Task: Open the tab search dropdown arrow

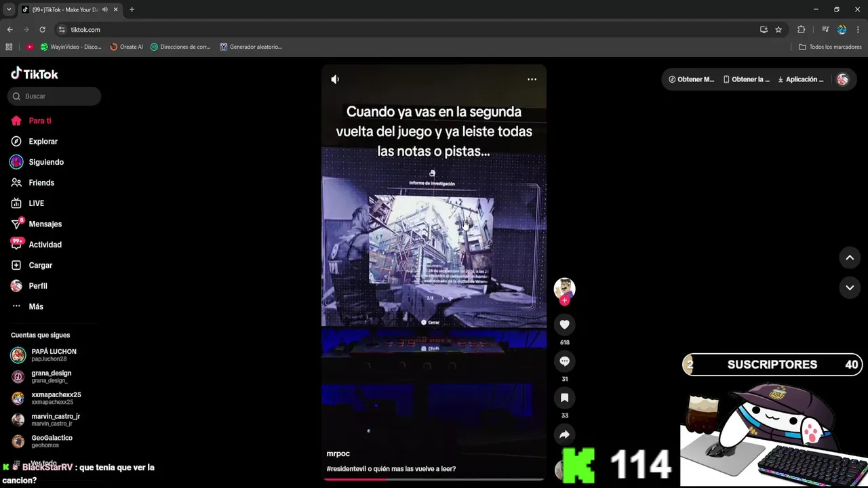Action: click(x=8, y=9)
